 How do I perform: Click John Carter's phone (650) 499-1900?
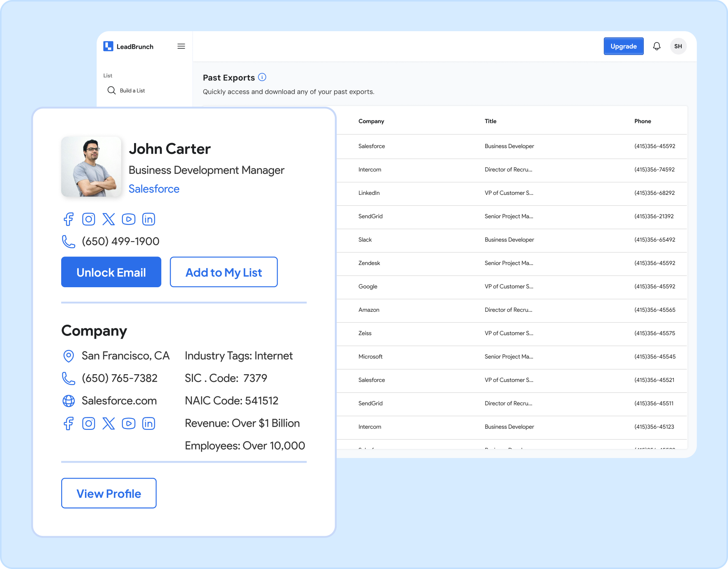coord(120,241)
